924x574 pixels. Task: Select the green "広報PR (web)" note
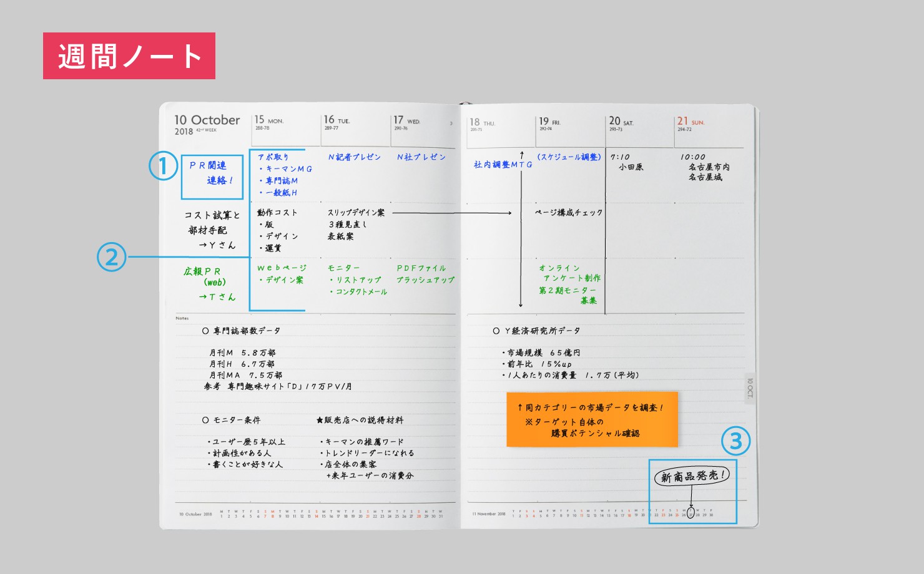pyautogui.click(x=204, y=276)
